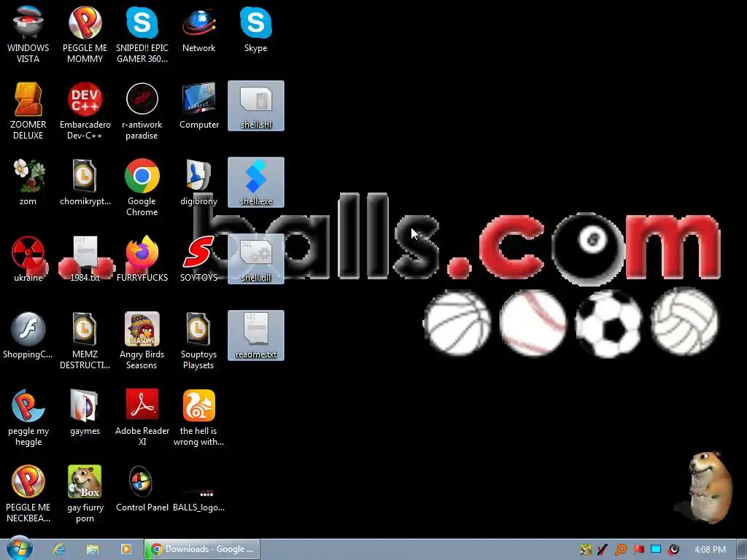
Task: Select the Control Panel desktop icon
Action: point(142,489)
